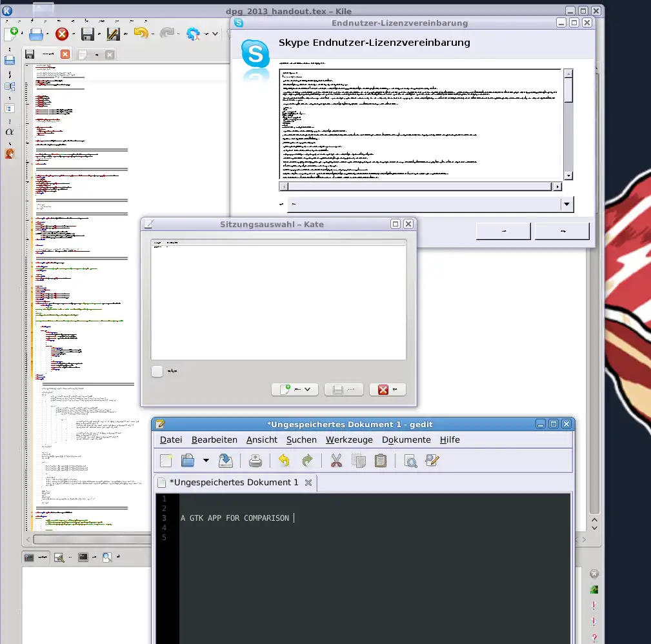Viewport: 651px width, 644px height.
Task: Click the green chart icon in Kile right sidebar
Action: coord(594,590)
